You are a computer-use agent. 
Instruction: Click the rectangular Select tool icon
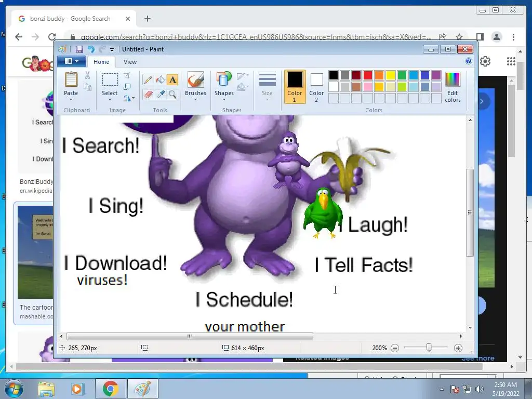click(x=110, y=80)
